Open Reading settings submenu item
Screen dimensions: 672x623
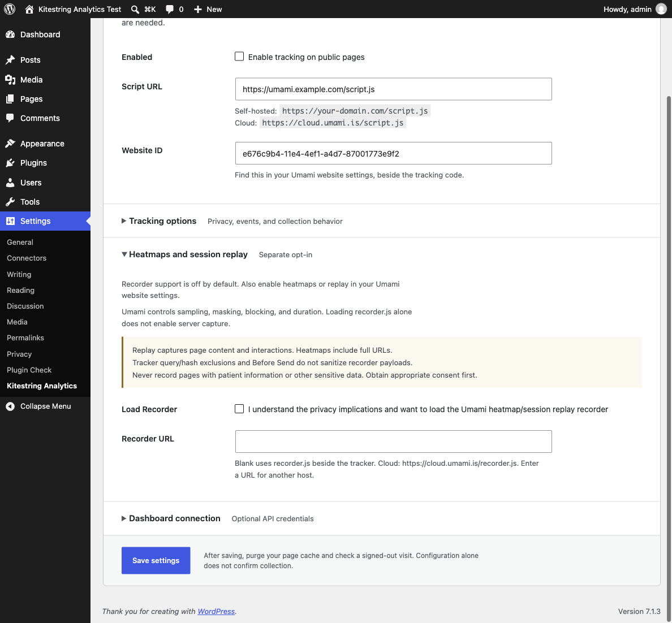tap(20, 290)
